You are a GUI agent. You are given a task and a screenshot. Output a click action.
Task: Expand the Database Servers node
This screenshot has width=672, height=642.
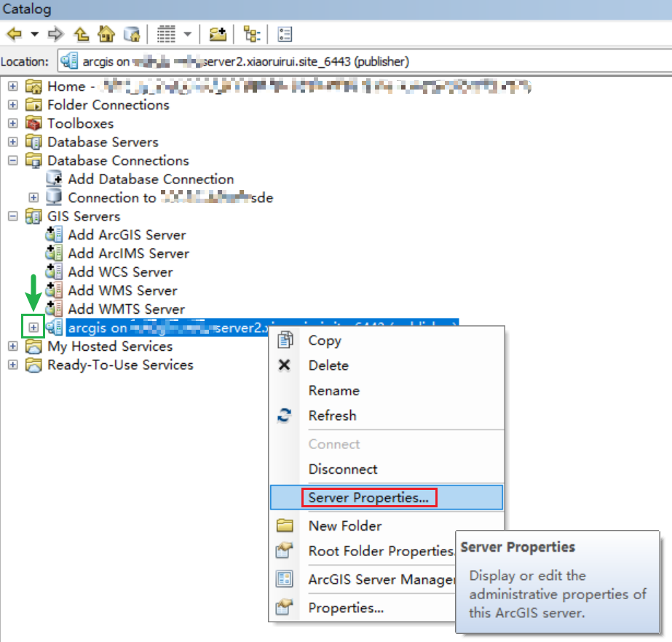13,142
